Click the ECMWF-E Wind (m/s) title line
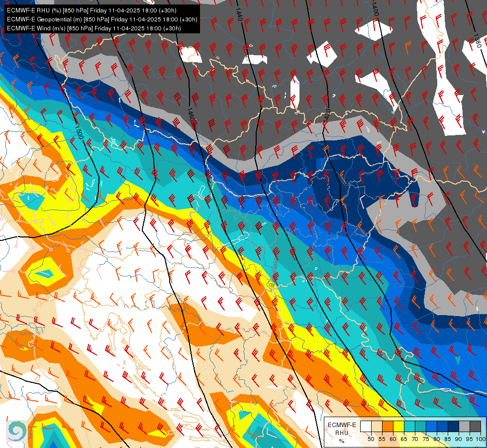This screenshot has height=448, width=487. click(x=94, y=28)
